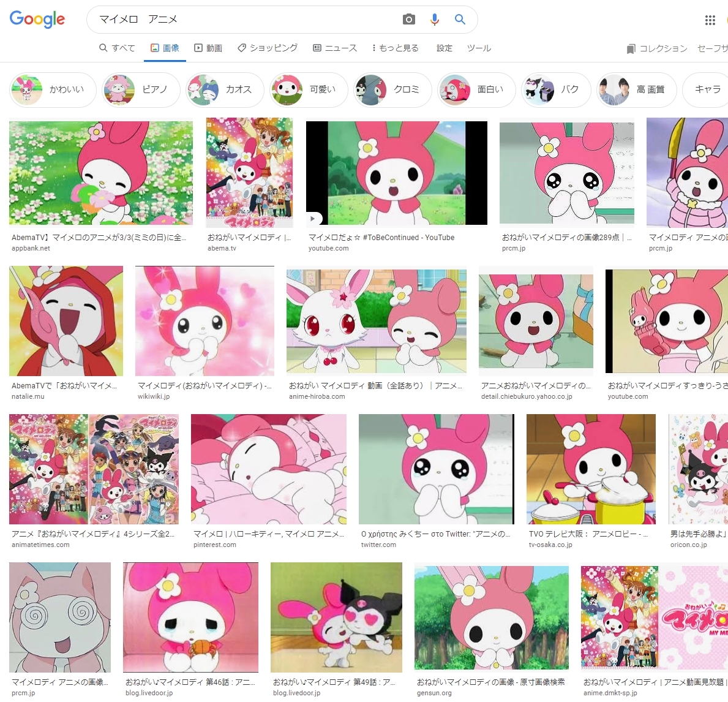
Task: Open コレクション link
Action: tap(656, 49)
